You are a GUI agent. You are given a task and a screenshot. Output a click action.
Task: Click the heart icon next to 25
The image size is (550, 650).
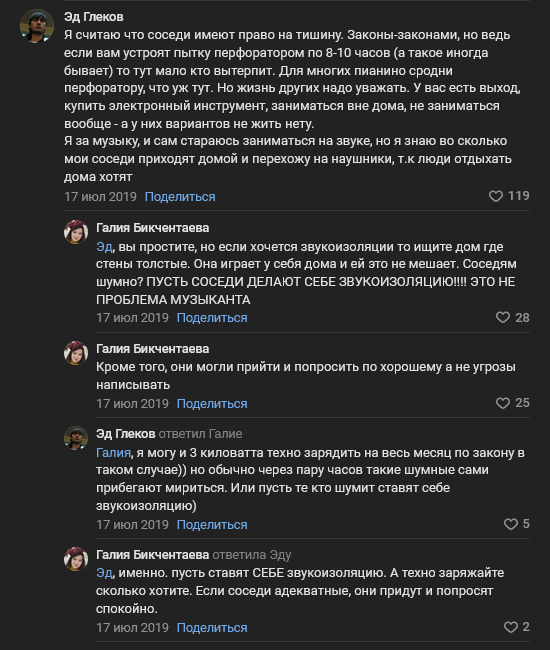coord(503,403)
